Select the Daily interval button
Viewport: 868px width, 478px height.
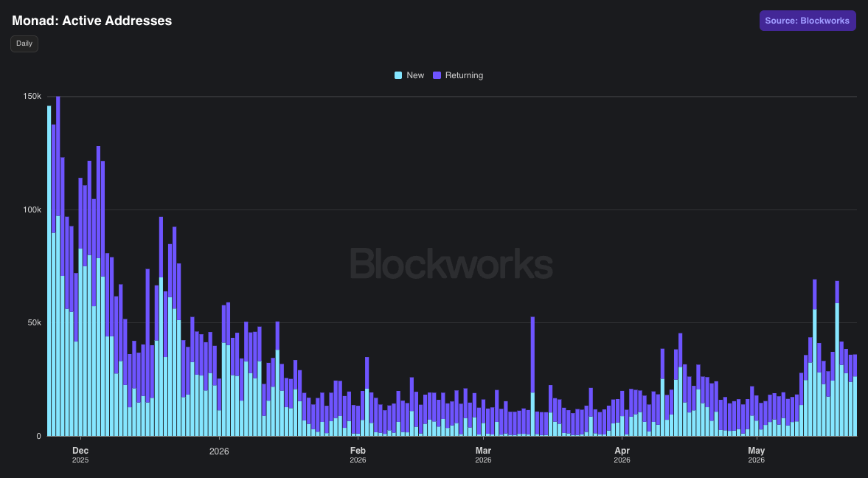point(24,44)
